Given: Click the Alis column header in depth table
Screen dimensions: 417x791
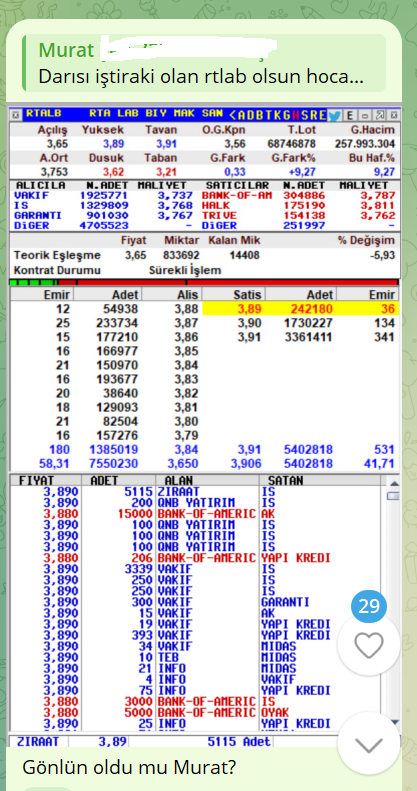Looking at the screenshot, I should tap(187, 295).
